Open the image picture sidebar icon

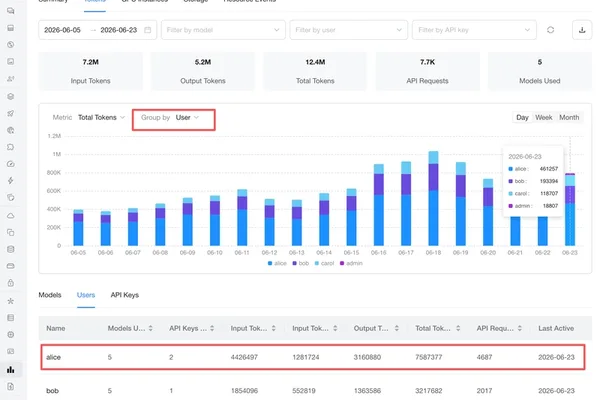pyautogui.click(x=11, y=61)
